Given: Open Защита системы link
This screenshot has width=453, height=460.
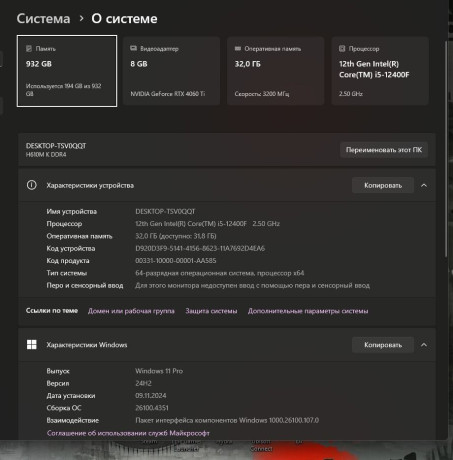Looking at the screenshot, I should point(211,311).
